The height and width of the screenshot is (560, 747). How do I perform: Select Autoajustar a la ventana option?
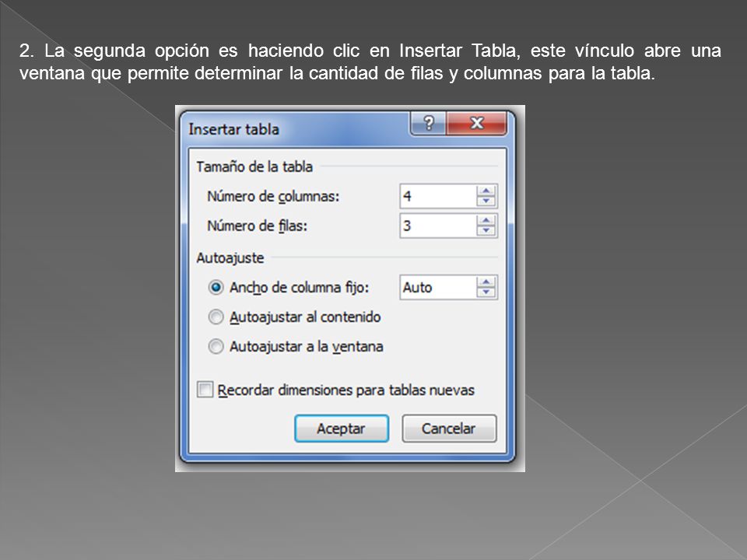(x=216, y=347)
